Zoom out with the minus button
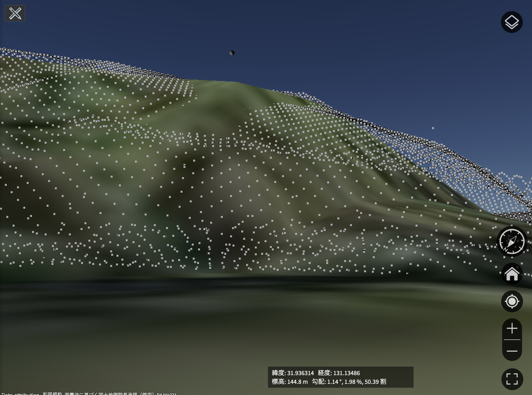The image size is (532, 395). tap(512, 351)
